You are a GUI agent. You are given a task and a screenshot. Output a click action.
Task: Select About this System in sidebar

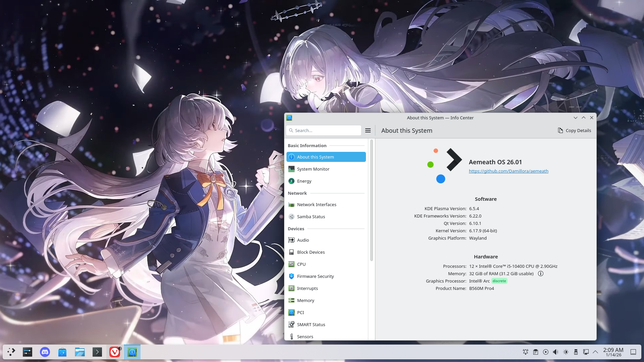326,157
